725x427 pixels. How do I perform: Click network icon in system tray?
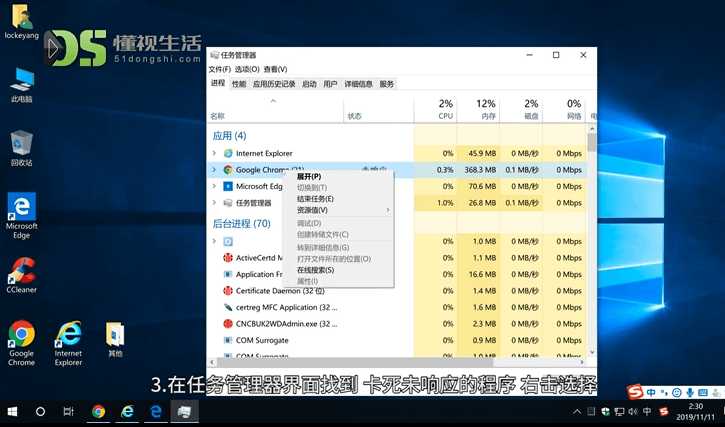tap(619, 411)
